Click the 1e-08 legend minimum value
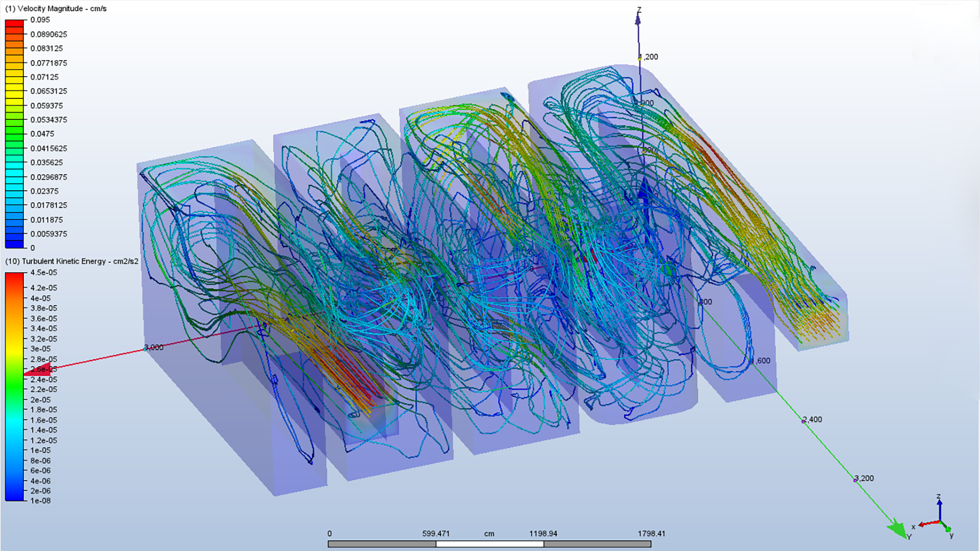This screenshot has height=551, width=980. coord(40,500)
